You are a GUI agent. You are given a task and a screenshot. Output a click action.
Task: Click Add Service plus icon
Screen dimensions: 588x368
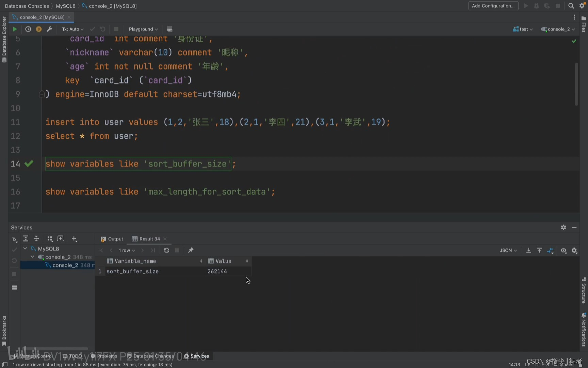click(x=74, y=239)
